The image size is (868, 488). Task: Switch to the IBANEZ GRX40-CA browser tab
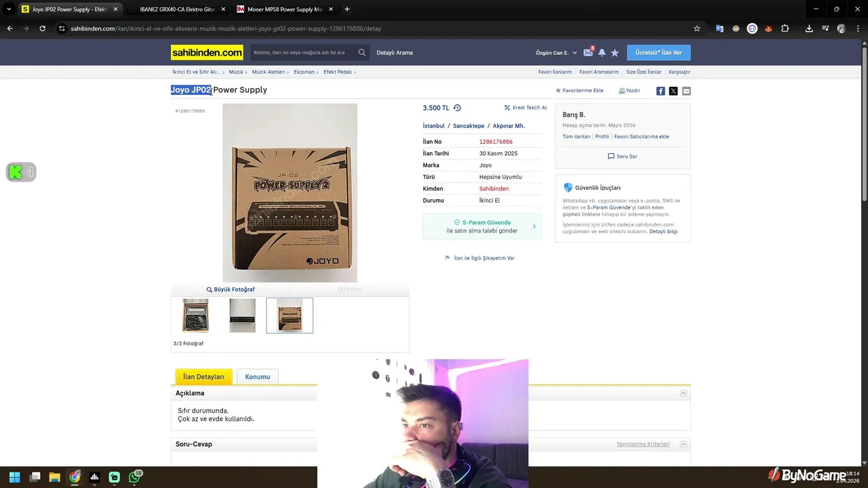177,9
